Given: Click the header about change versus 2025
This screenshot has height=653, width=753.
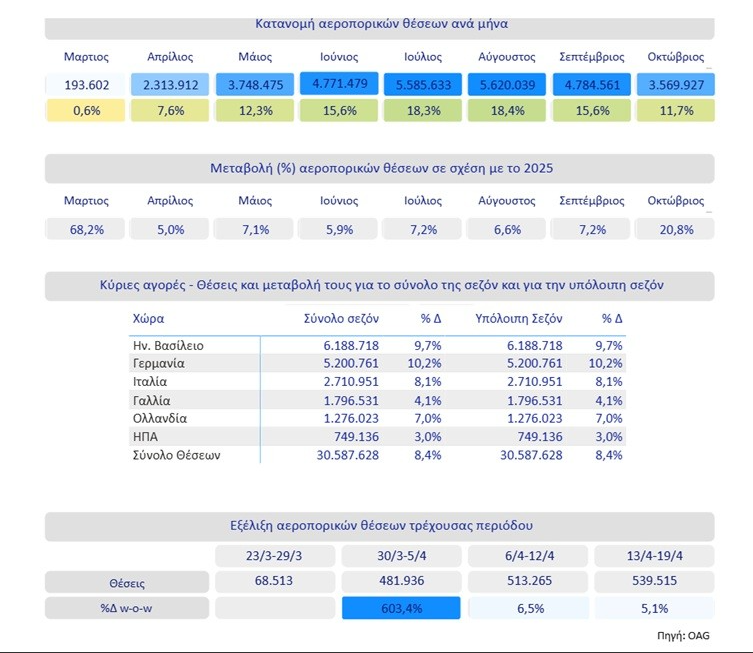Looking at the screenshot, I should coord(380,168).
